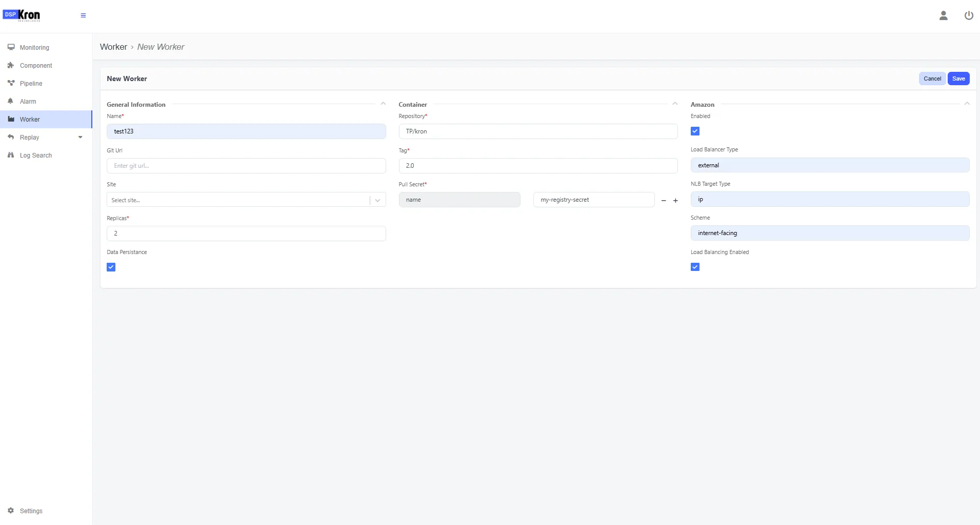Screen dimensions: 980x525
Task: Click the Log Search binoculars icon
Action: click(11, 155)
